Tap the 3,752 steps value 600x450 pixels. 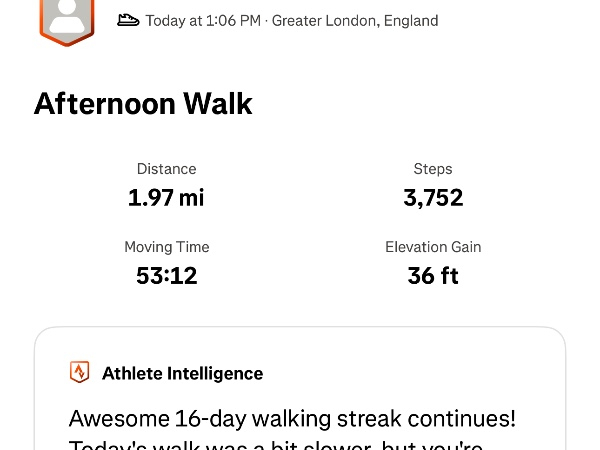coord(433,198)
